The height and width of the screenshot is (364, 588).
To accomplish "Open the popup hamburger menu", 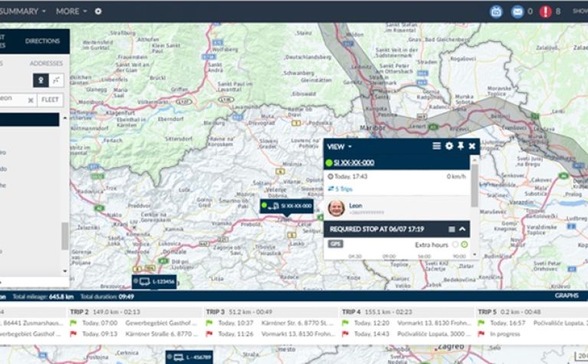I will pos(437,146).
